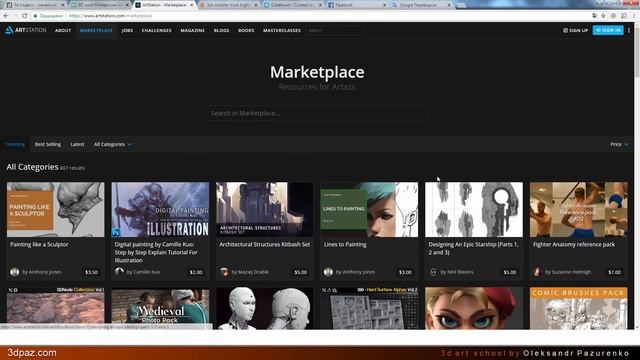
Task: Switch to the Latest tab
Action: 77,144
